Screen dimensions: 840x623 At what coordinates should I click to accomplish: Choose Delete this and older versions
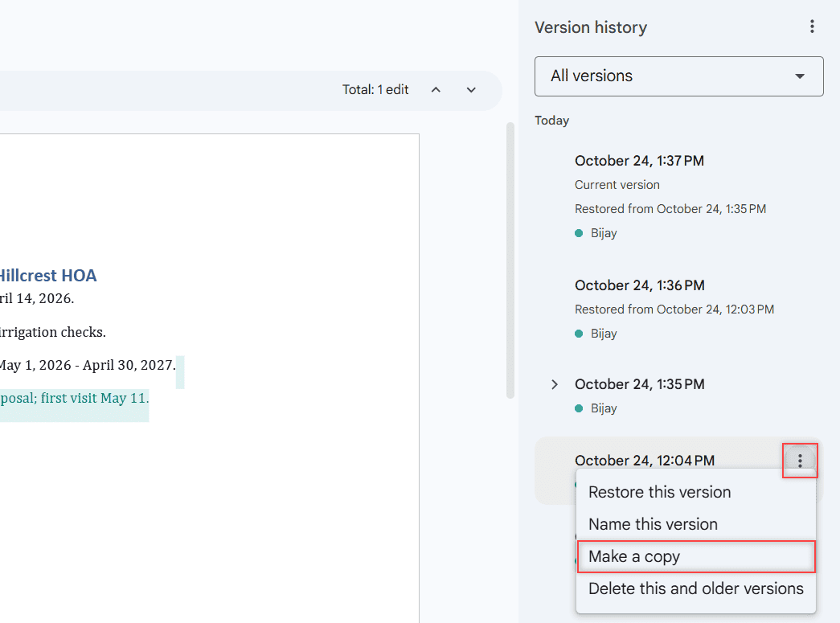click(x=696, y=588)
